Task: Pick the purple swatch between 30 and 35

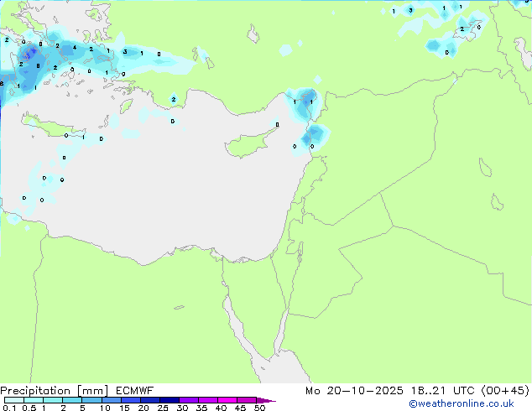Action: point(189,400)
